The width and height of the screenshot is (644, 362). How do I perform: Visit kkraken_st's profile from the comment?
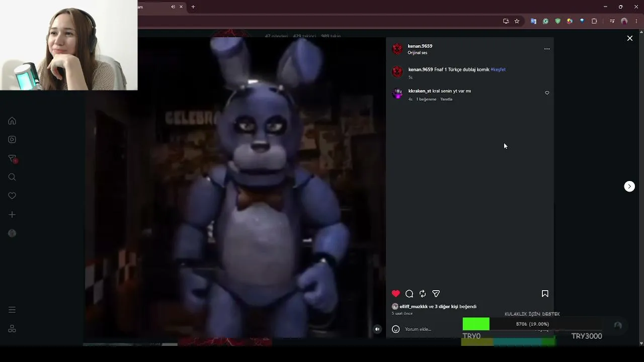(420, 91)
